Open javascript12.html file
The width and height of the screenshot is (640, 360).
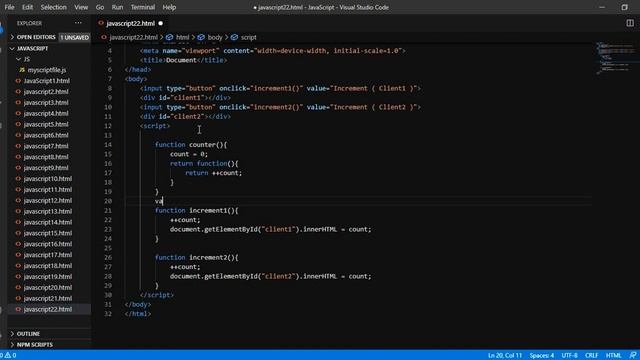pyautogui.click(x=47, y=200)
